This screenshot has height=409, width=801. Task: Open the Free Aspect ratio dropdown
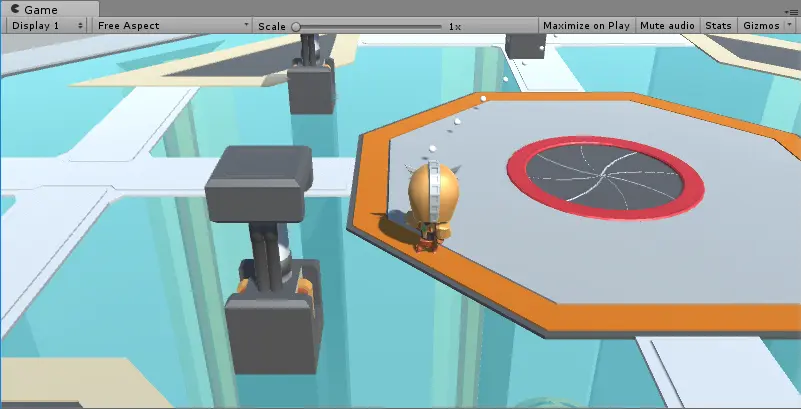click(173, 26)
